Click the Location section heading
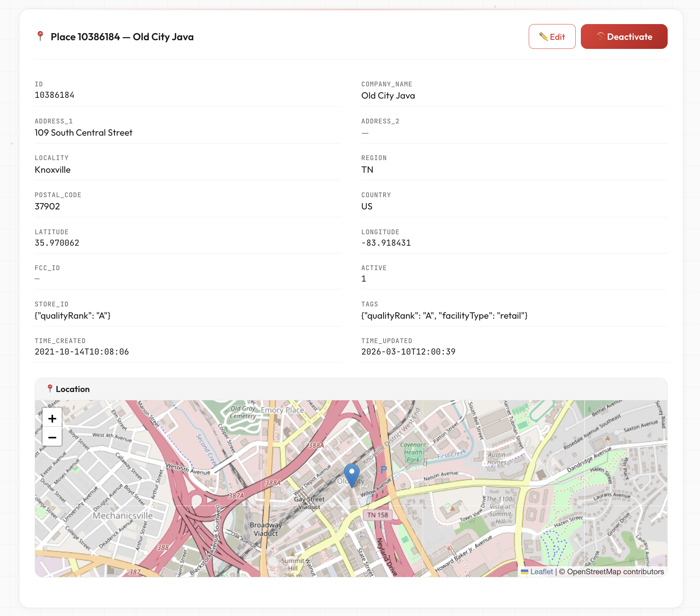This screenshot has width=700, height=616. (x=73, y=389)
